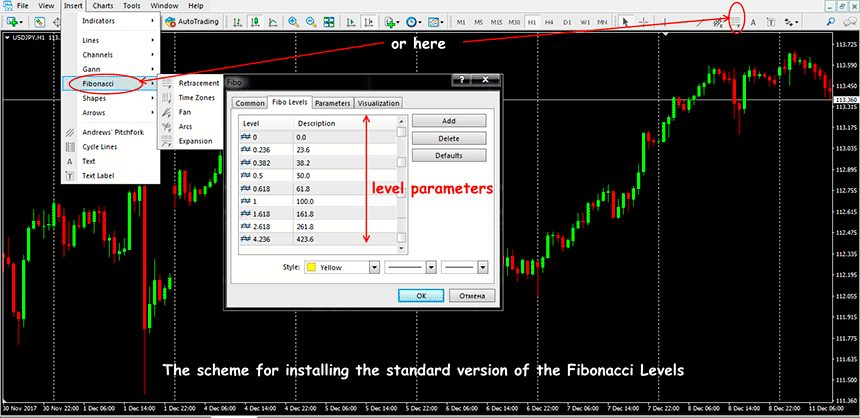Click the New Chart toolbar icon
This screenshot has width=860, height=418.
point(14,22)
